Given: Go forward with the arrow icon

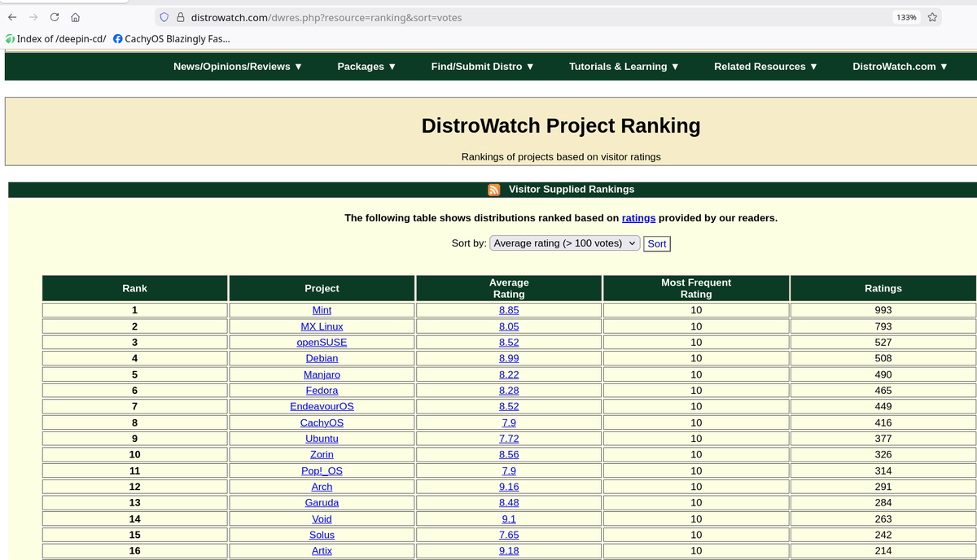Looking at the screenshot, I should (x=33, y=16).
